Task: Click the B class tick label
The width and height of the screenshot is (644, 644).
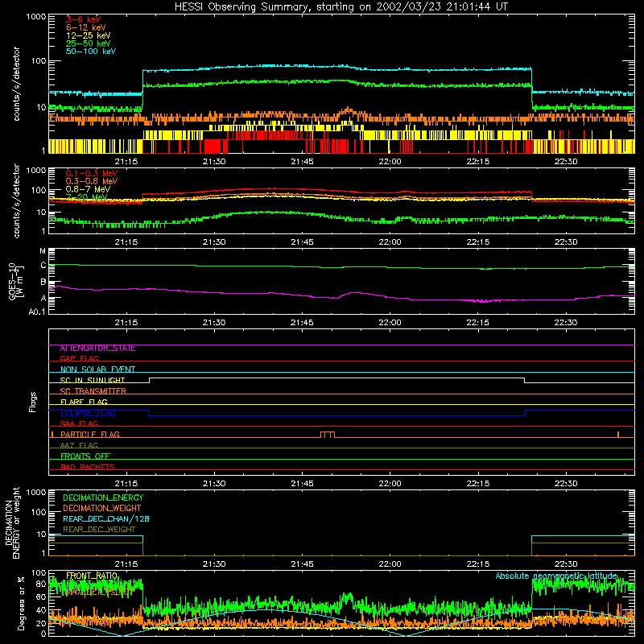Action: 43,283
